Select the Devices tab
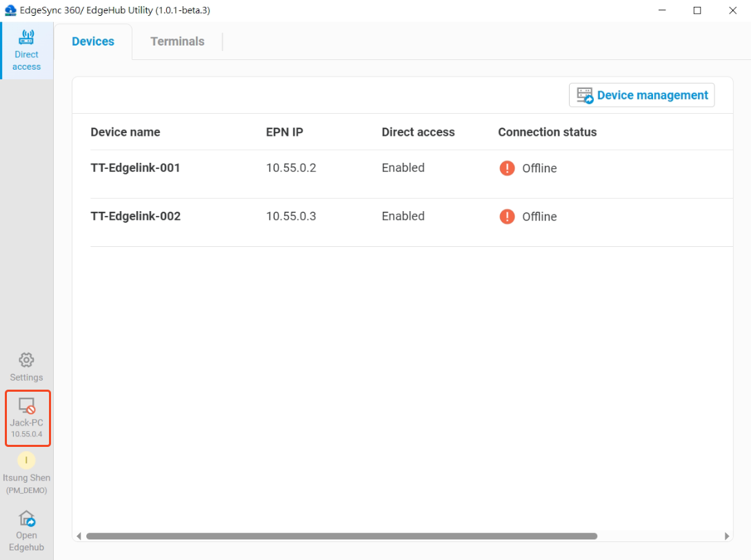Screen dimensions: 751x560 click(x=92, y=41)
